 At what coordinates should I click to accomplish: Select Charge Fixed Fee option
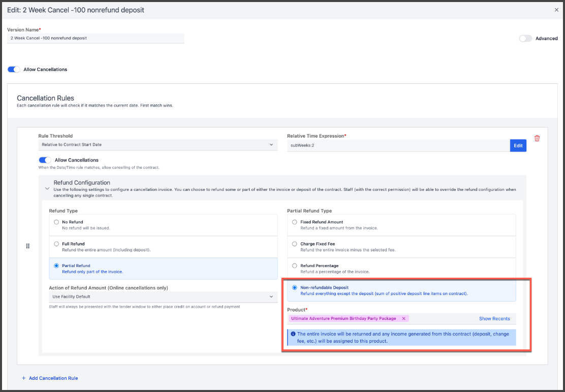tap(295, 244)
